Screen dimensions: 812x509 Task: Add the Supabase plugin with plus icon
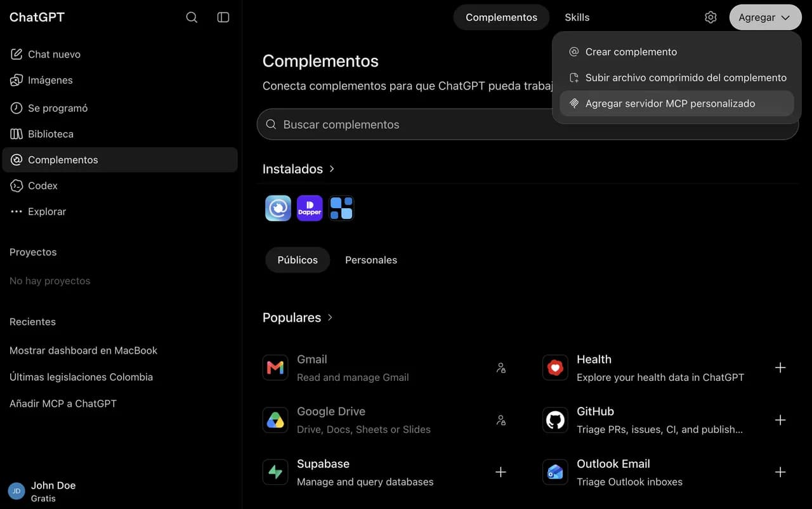point(501,472)
